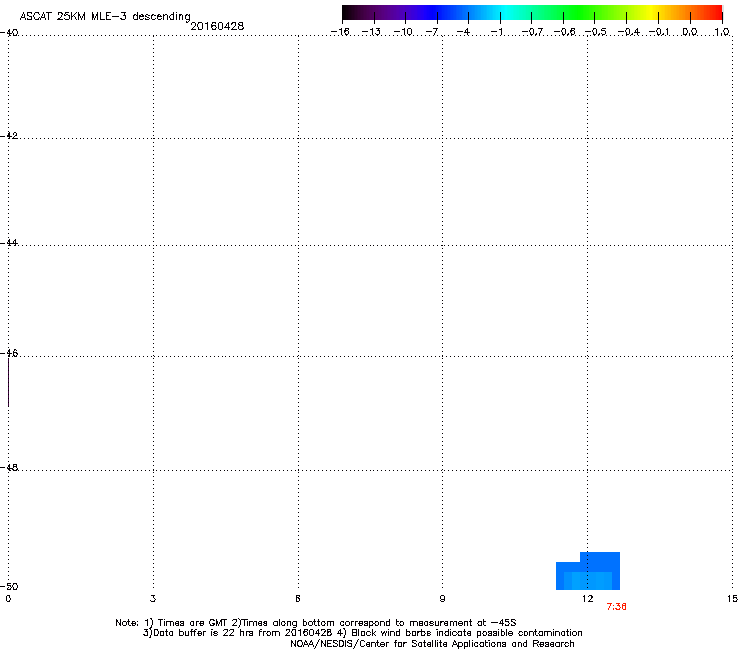The image size is (740, 650).
Task: Click the -13 color scale label
Action: point(371,32)
